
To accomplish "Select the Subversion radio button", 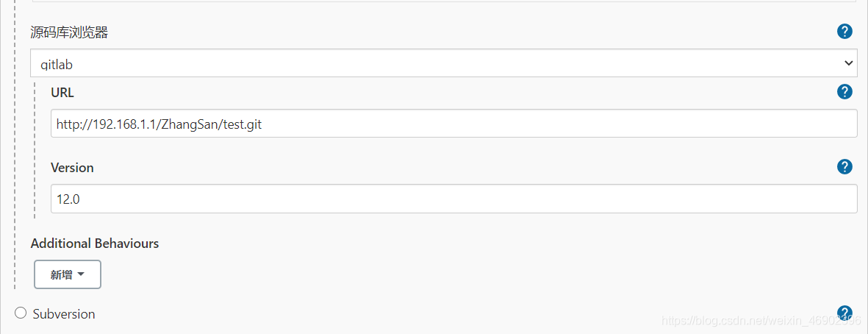I will point(21,313).
